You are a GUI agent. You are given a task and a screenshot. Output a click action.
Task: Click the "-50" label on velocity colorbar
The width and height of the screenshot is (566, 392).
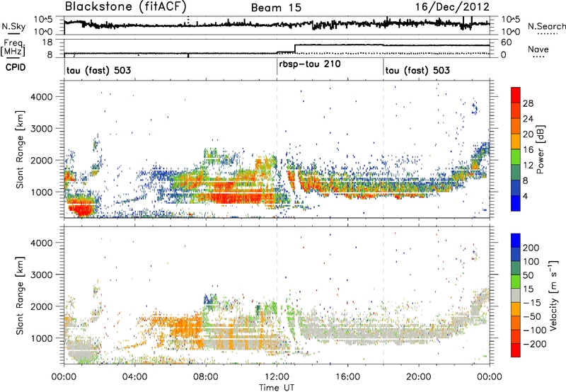(531, 316)
